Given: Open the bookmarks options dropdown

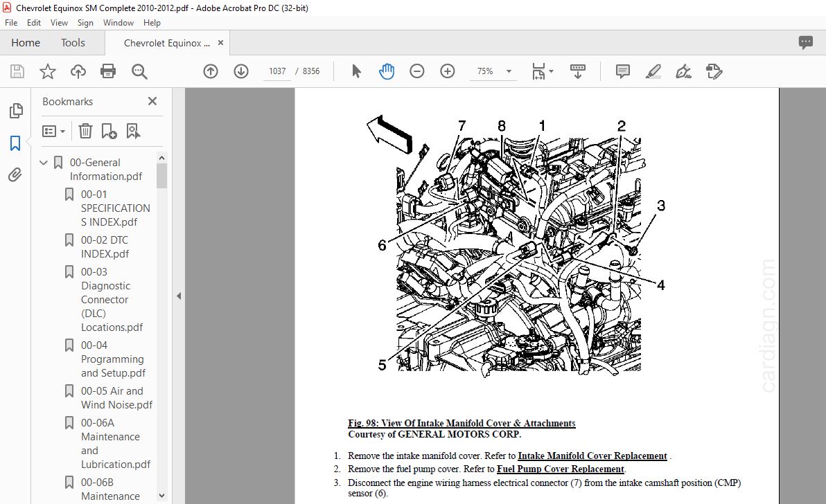Looking at the screenshot, I should point(54,131).
